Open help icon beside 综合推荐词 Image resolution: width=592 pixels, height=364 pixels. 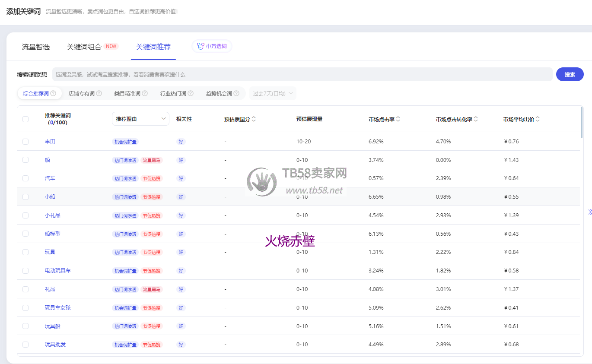tap(53, 93)
